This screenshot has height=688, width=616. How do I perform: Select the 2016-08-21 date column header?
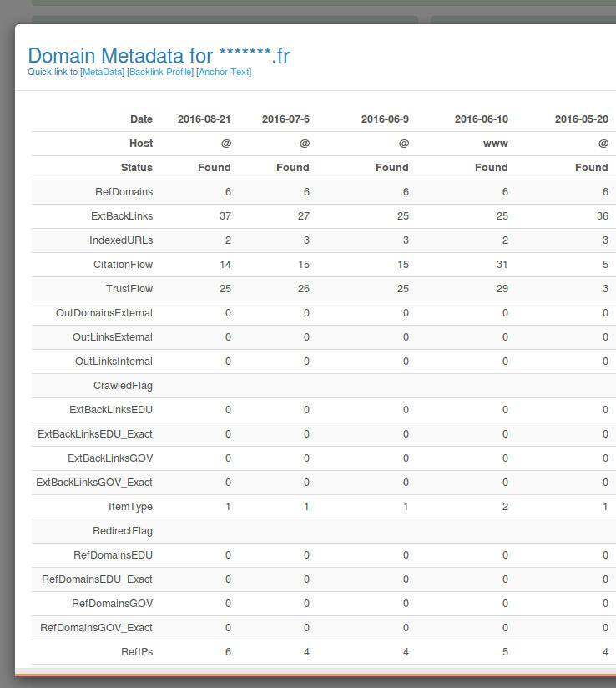pyautogui.click(x=204, y=119)
